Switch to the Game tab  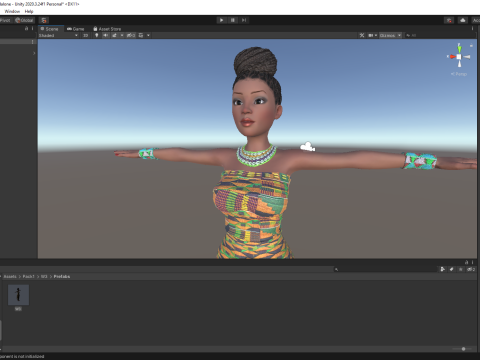pyautogui.click(x=76, y=29)
